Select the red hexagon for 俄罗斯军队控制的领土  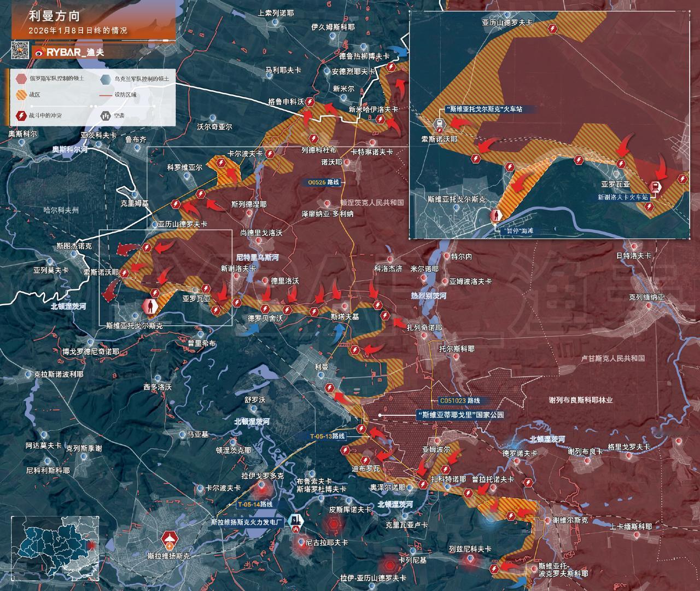(20, 79)
